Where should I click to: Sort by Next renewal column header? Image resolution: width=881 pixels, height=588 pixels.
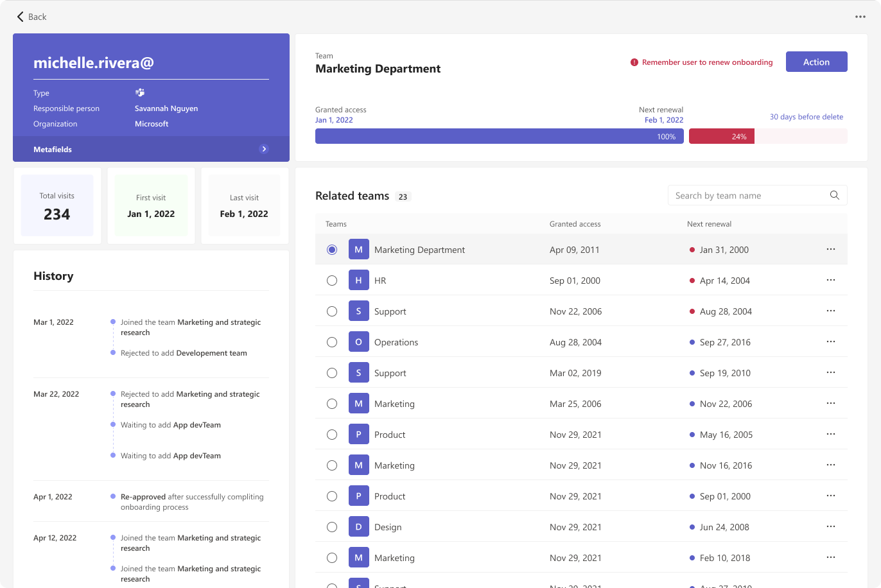[709, 224]
